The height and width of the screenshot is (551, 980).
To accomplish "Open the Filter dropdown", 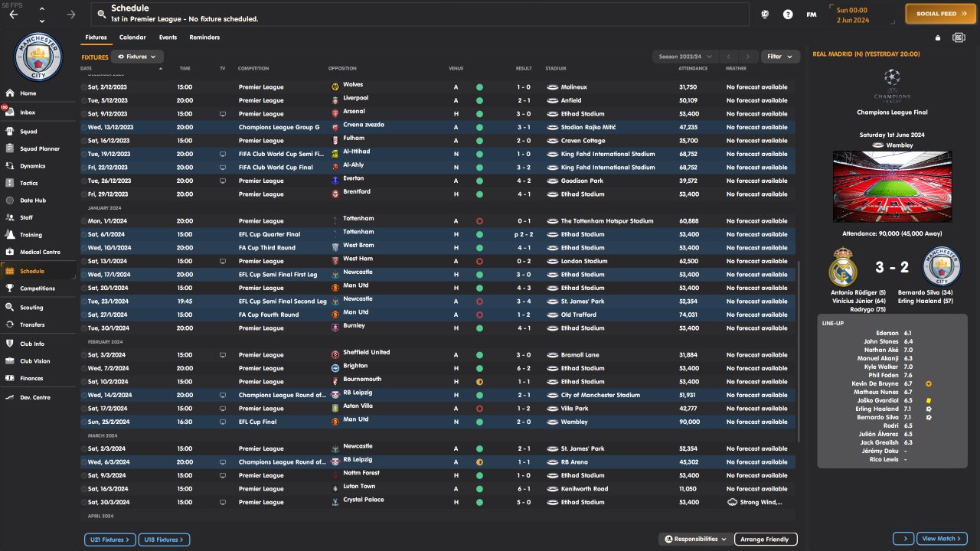I will 780,57.
